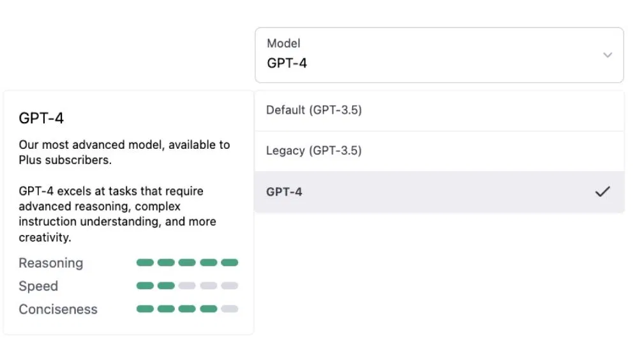Click the last green Reasoning pill
Viewport: 644px width, 341px height.
229,262
